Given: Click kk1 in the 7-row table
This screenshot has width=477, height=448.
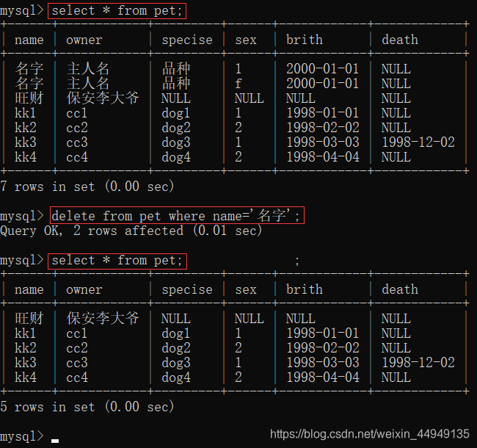Looking at the screenshot, I should [25, 113].
